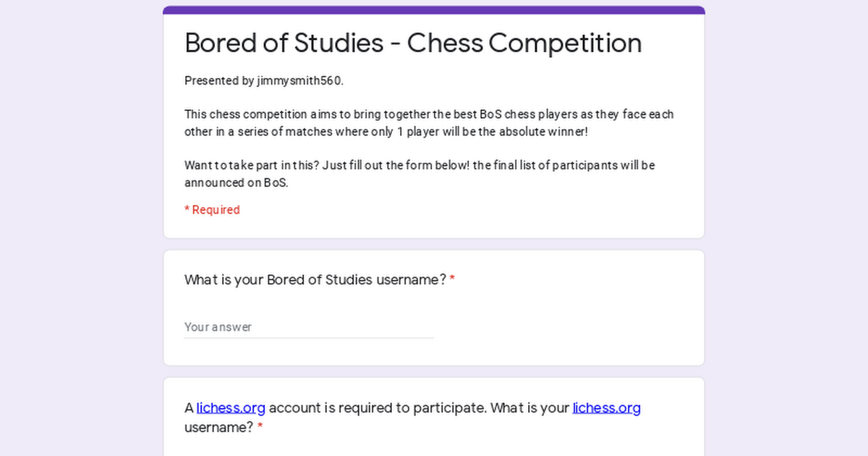Click the red asterisk beside the BoS username question
868x456 pixels.
[452, 280]
